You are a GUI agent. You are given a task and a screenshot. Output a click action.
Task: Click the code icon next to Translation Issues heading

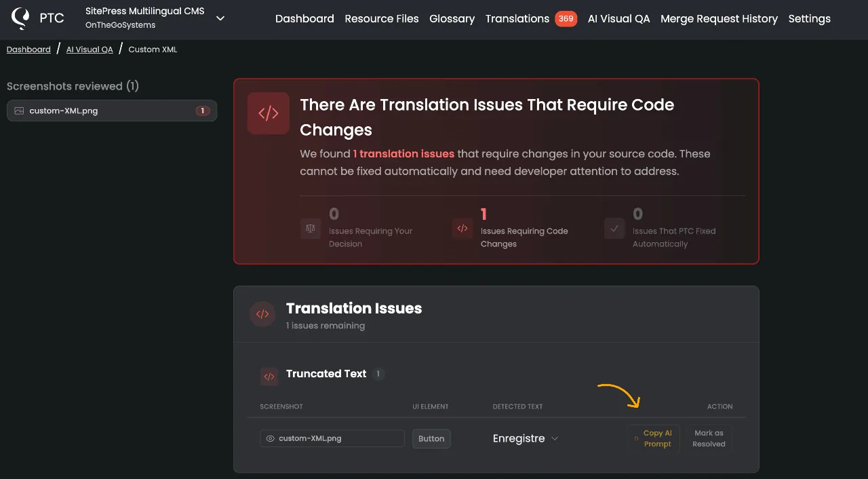coord(262,314)
